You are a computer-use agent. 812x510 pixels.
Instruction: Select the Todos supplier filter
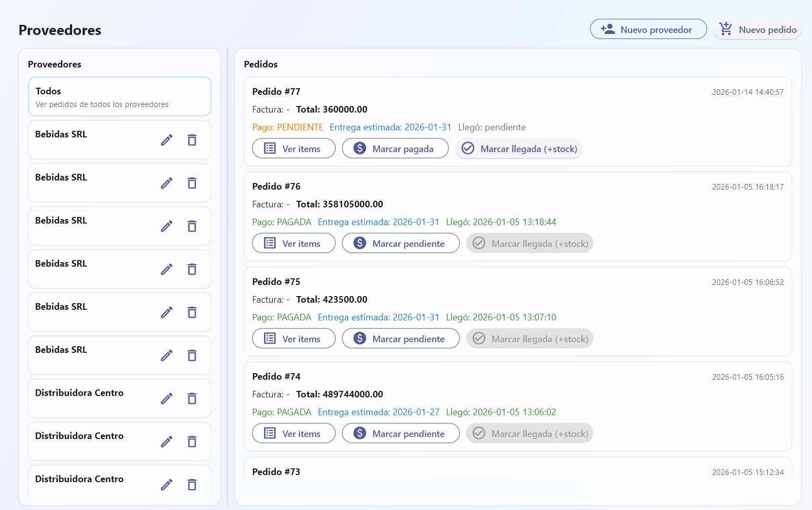pyautogui.click(x=120, y=97)
